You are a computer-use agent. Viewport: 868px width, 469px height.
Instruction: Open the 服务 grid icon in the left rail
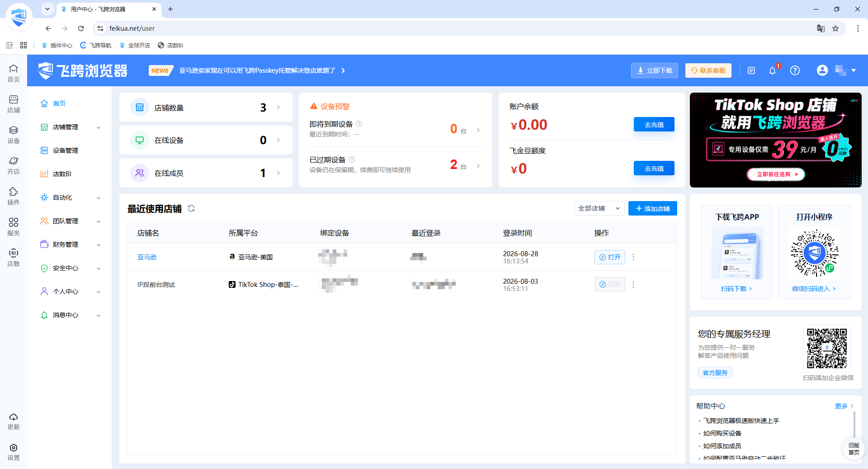point(14,226)
